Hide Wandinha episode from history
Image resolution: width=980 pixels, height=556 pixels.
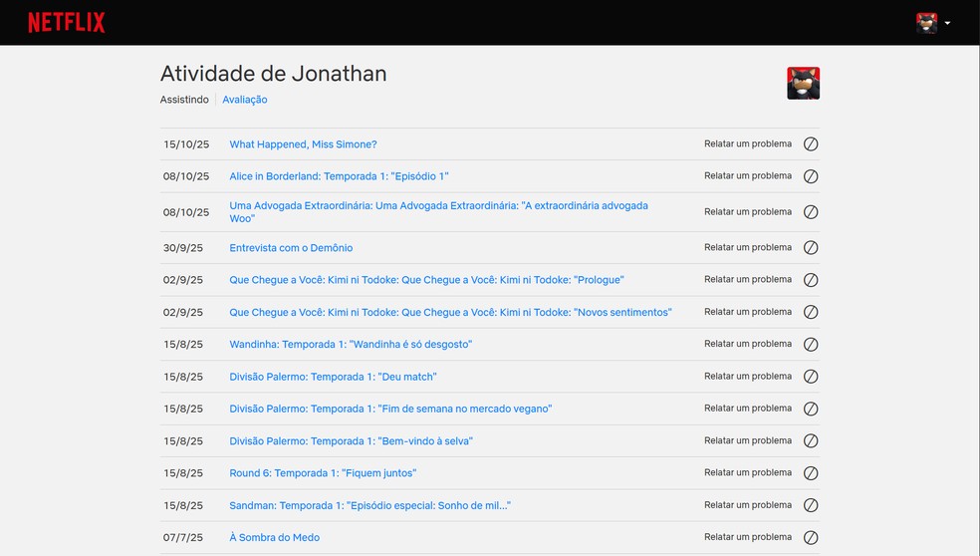[x=811, y=344]
